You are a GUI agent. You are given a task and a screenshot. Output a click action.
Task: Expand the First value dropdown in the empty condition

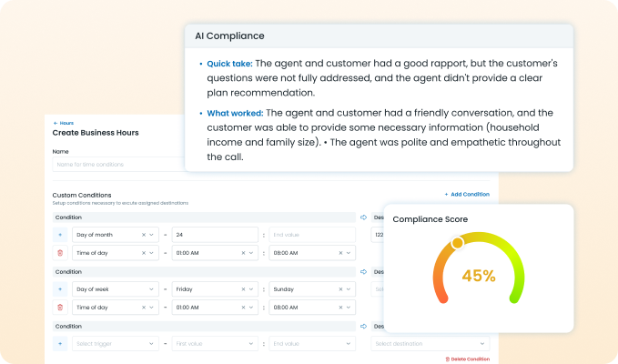(x=251, y=343)
